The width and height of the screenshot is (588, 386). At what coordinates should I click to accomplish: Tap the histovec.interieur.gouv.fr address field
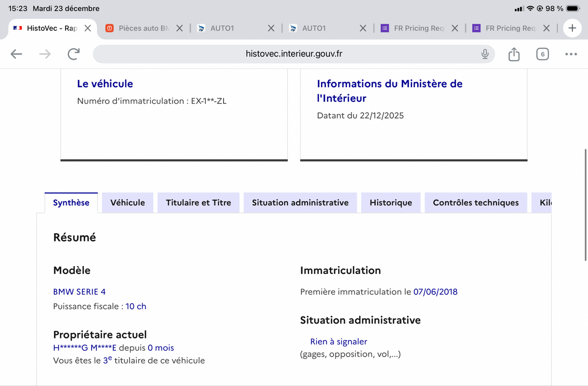pyautogui.click(x=293, y=54)
